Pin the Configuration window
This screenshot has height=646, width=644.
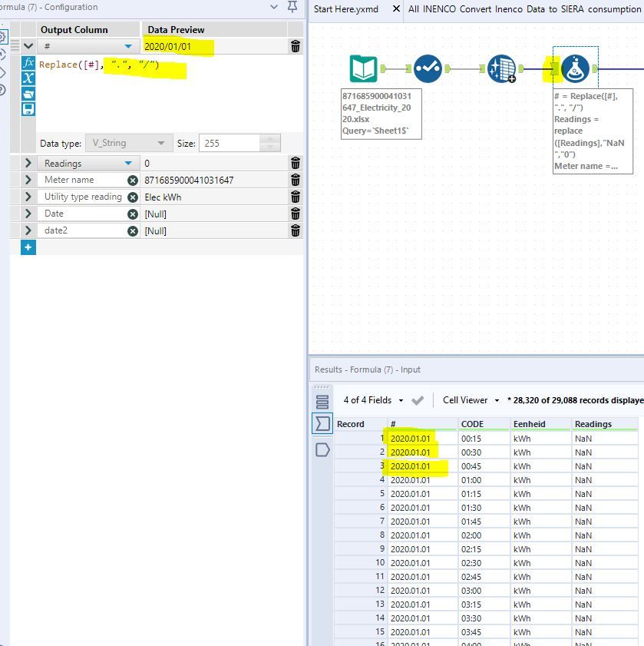(292, 7)
